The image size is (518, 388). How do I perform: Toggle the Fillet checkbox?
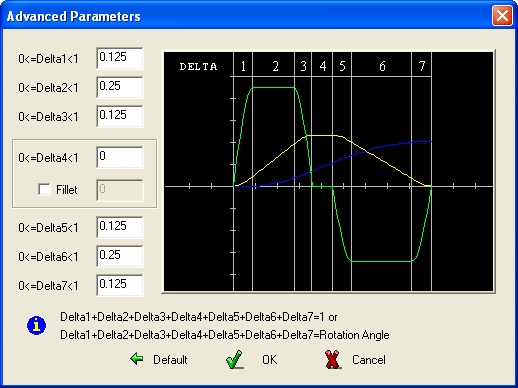44,190
